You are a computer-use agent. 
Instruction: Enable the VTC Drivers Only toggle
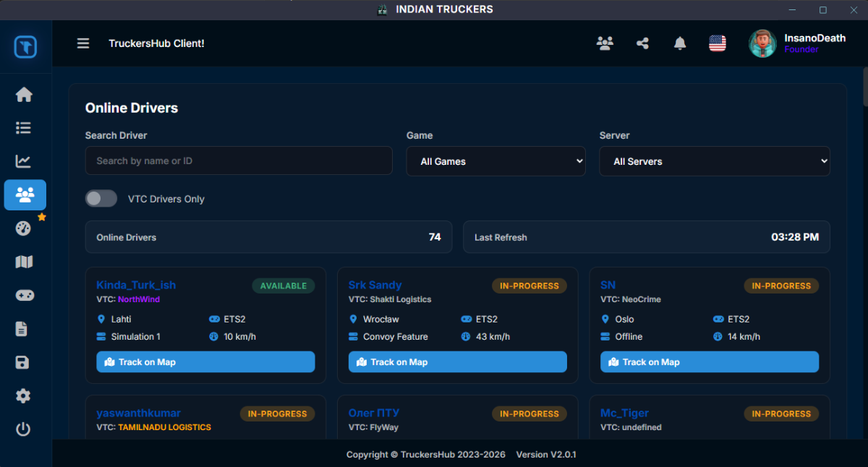[101, 199]
